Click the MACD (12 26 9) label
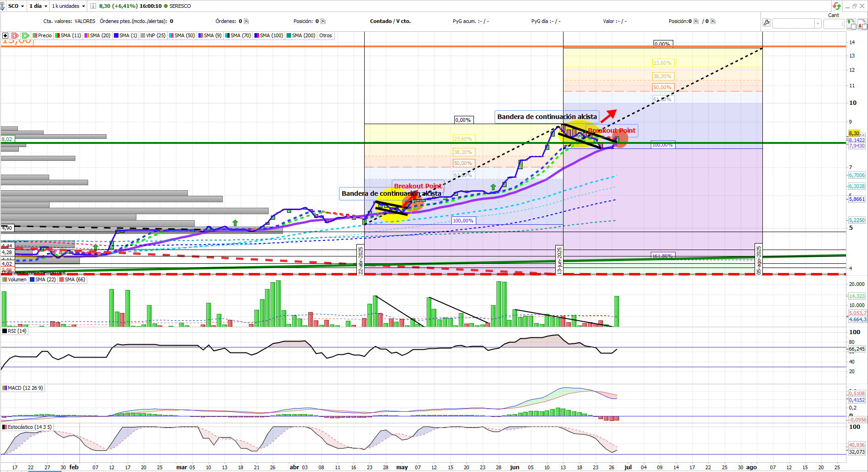This screenshot has height=472, width=868. click(x=23, y=388)
